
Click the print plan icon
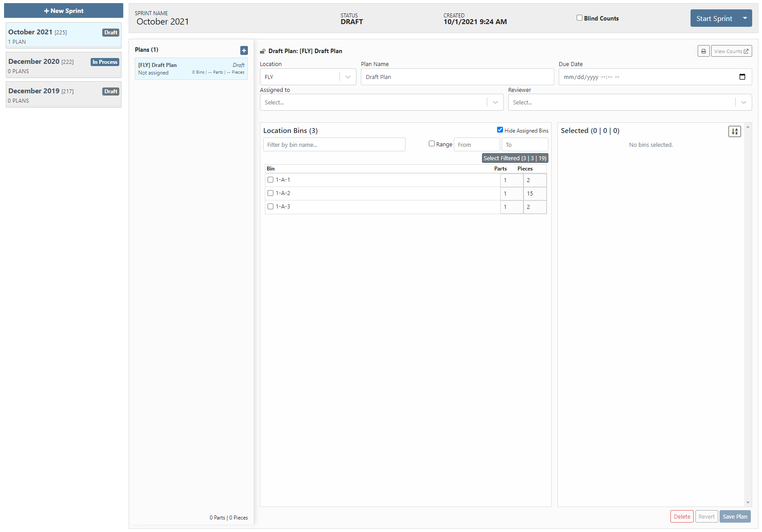[x=703, y=51]
